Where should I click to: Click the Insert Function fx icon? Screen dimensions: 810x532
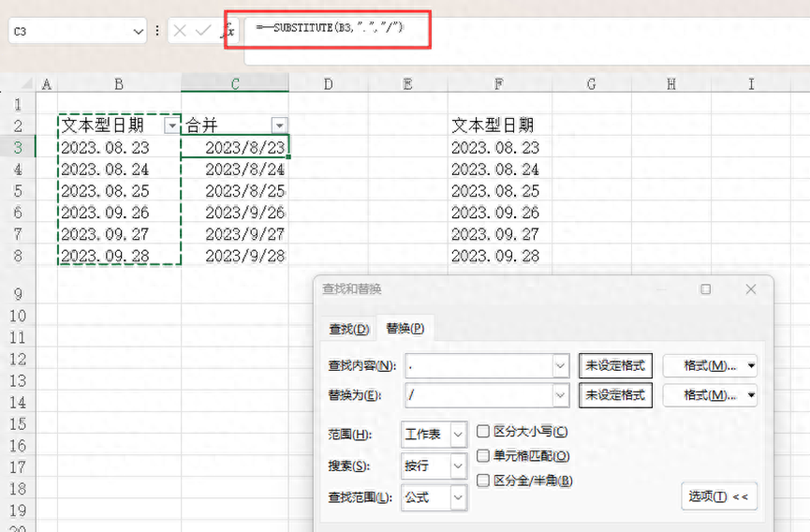228,31
